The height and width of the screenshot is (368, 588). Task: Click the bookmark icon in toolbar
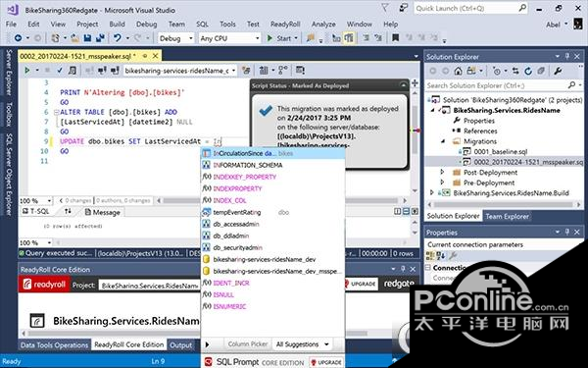pos(395,37)
